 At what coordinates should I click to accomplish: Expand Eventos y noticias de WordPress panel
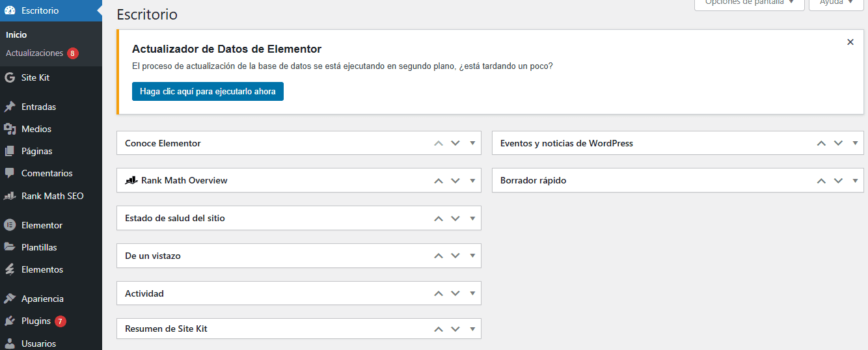click(x=855, y=143)
